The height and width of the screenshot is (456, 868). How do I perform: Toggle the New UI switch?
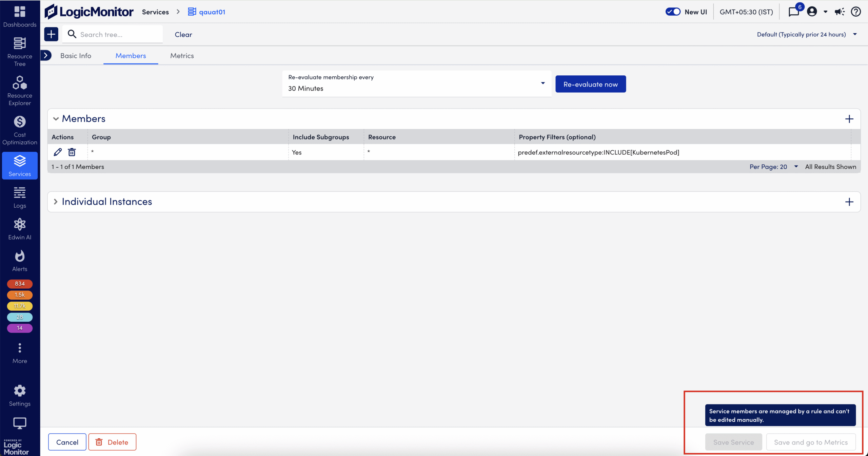(x=673, y=12)
